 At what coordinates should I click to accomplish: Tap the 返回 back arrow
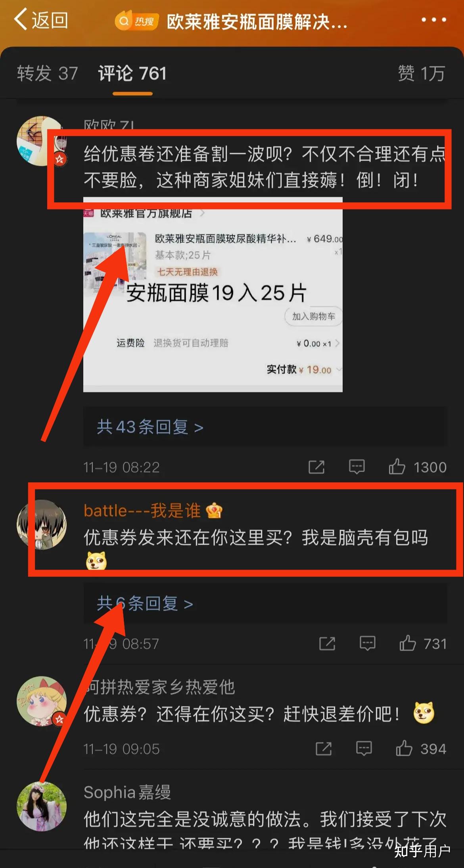tap(41, 20)
